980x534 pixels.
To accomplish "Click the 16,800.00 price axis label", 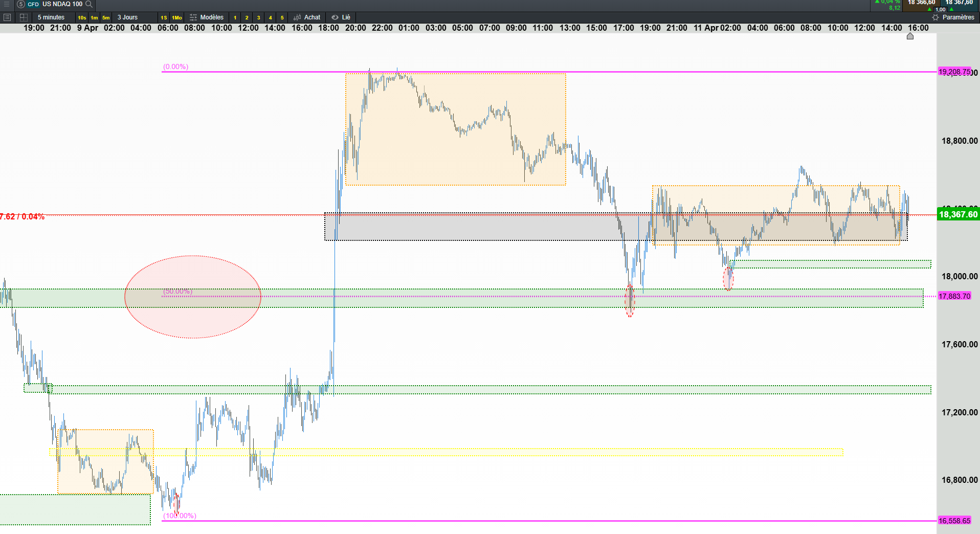I will (960, 480).
